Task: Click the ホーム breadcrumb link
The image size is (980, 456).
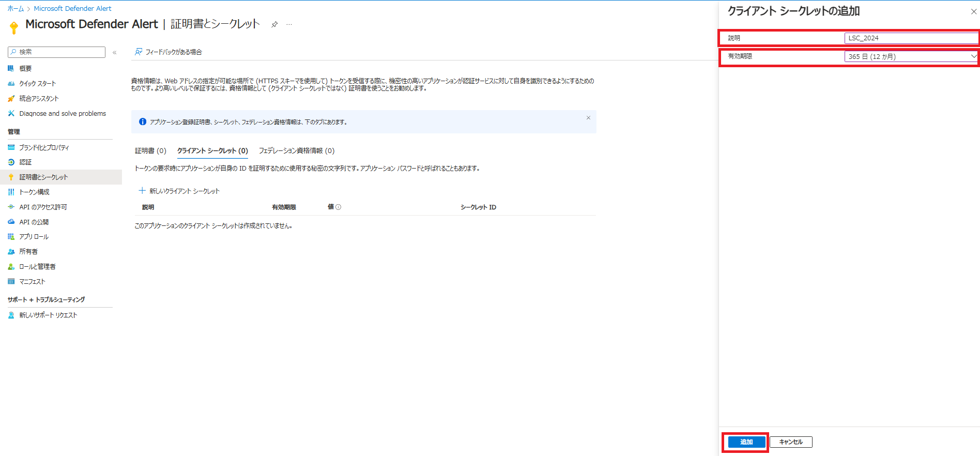Action: click(x=16, y=8)
